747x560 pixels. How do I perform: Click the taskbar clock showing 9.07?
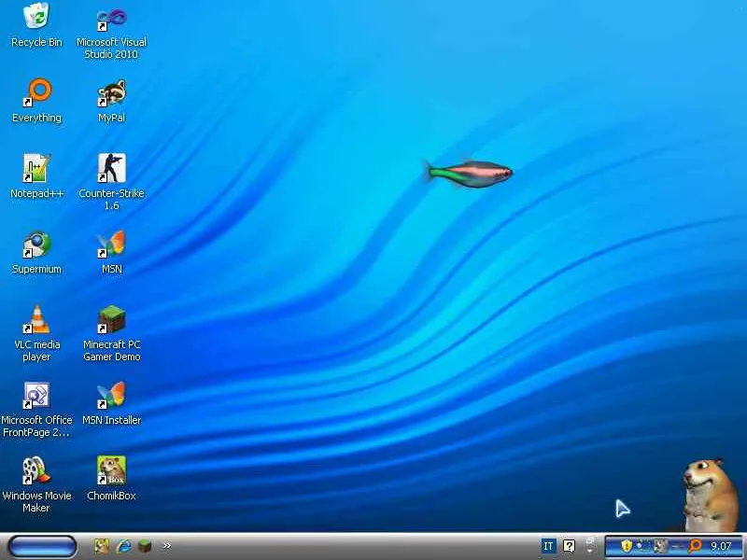click(x=721, y=546)
